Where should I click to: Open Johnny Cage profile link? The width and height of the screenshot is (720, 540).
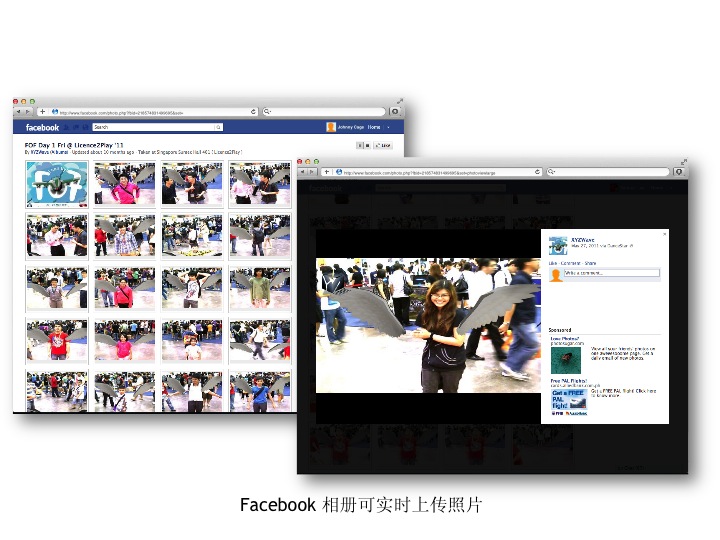(351, 127)
